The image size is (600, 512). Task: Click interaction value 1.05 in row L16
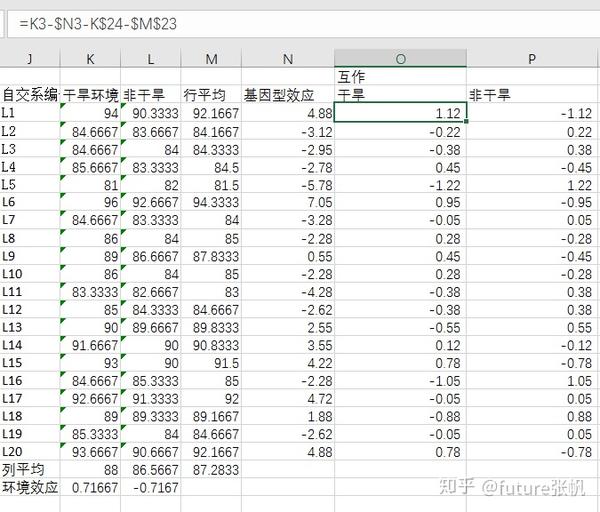coord(532,381)
